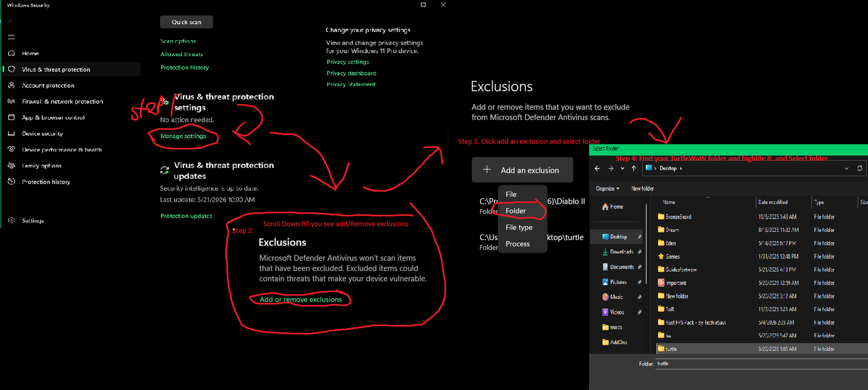Click the Protection history clock icon in sidebar
The height and width of the screenshot is (390, 868).
tap(11, 181)
